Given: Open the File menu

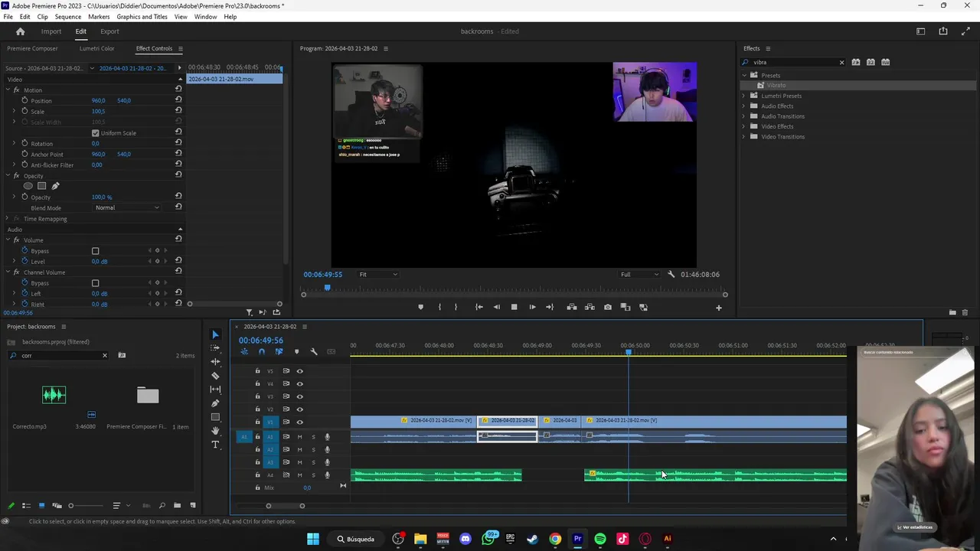Looking at the screenshot, I should tap(8, 17).
